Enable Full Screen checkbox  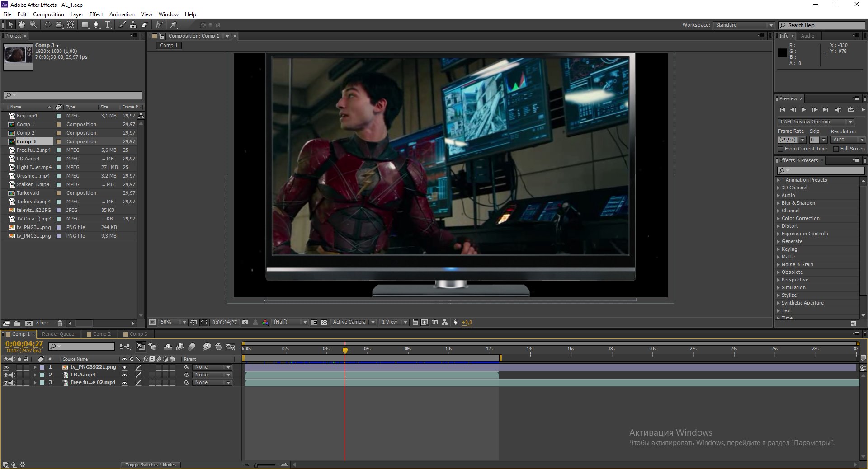(836, 149)
